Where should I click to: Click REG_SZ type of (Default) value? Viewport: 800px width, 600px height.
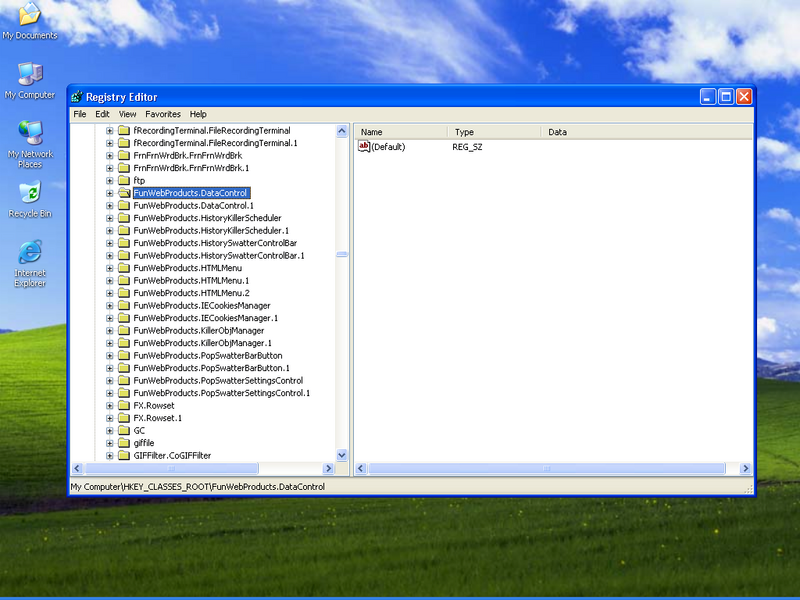coord(467,147)
